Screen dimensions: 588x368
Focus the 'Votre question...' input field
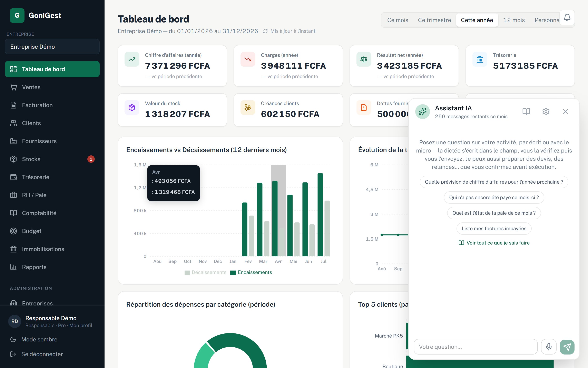point(476,347)
